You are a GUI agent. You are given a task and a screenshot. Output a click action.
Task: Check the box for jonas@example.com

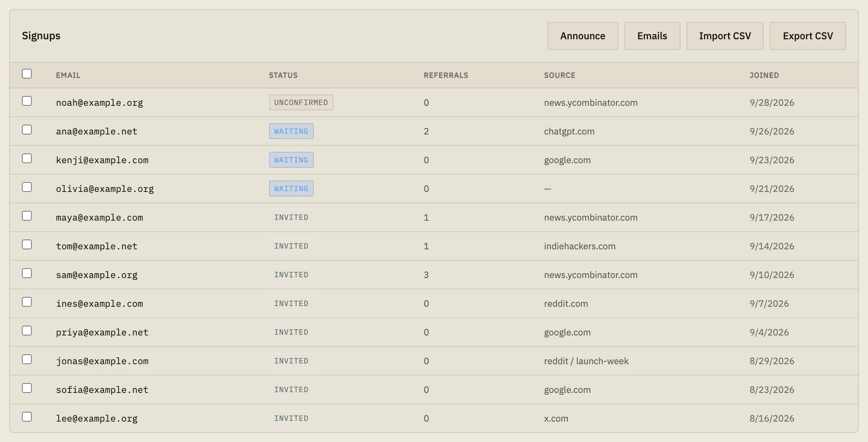27,359
